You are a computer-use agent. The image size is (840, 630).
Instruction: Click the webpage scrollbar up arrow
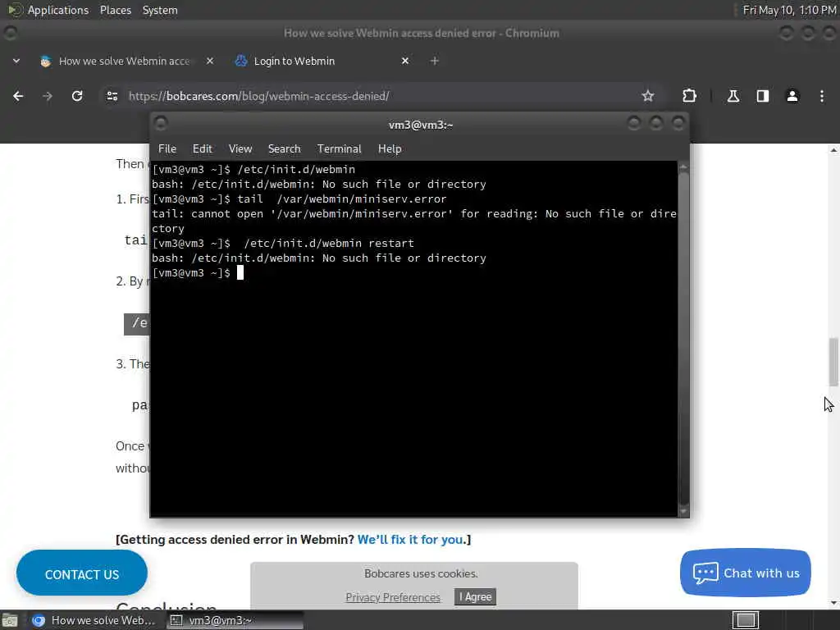(833, 151)
